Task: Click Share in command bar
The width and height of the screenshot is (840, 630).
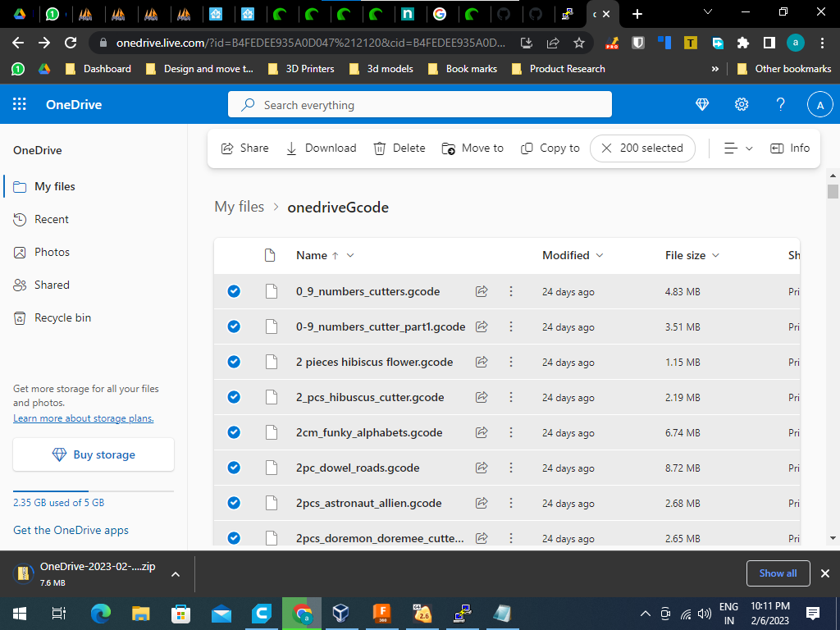Action: [x=244, y=148]
